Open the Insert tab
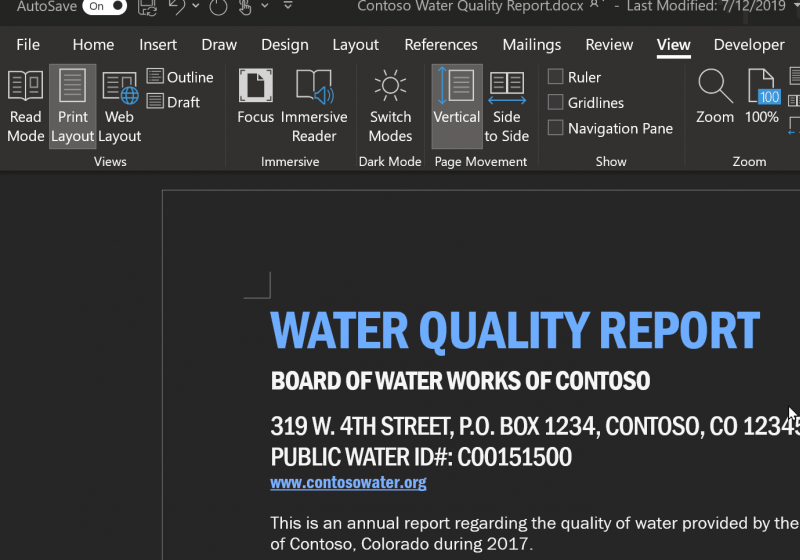The image size is (800, 560). (158, 45)
